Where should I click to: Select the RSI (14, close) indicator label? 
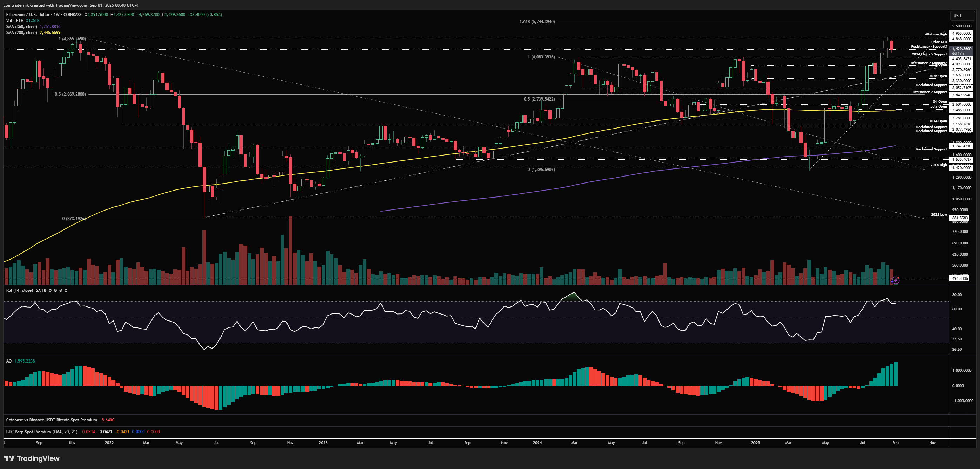[x=19, y=290]
